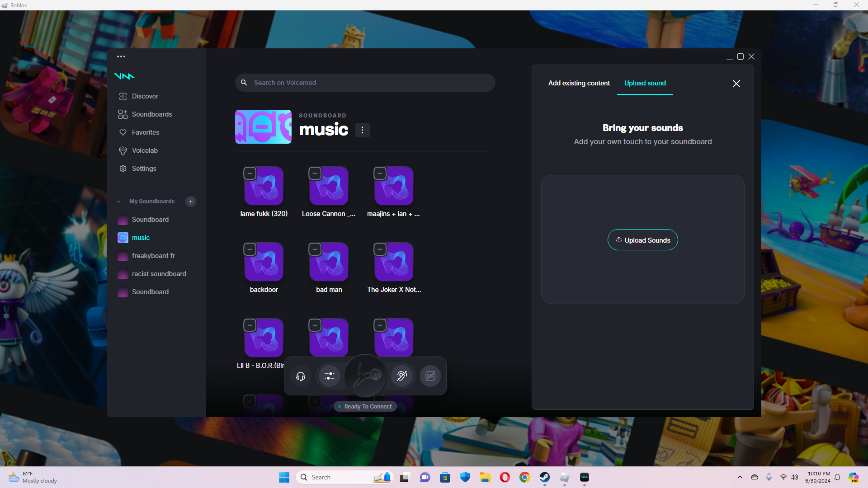Click minus icon on maajins + ian tile
Screen dimensions: 868x488
[x=380, y=174]
